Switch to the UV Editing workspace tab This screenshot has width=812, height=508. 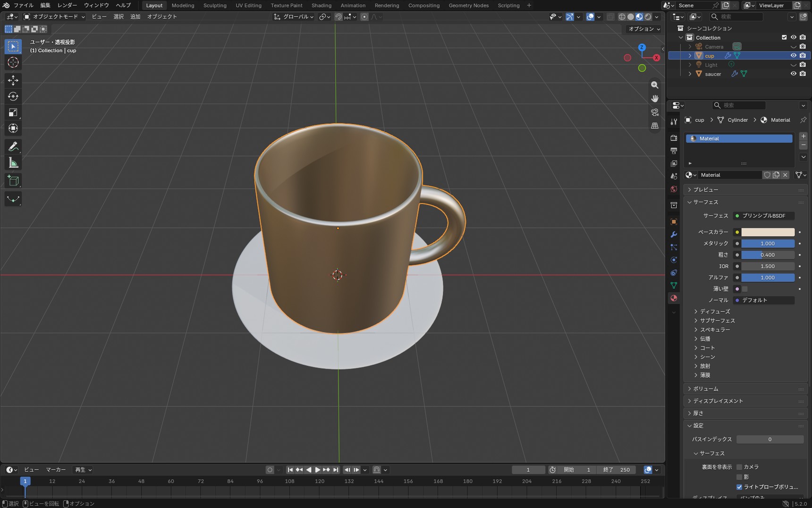pos(248,6)
